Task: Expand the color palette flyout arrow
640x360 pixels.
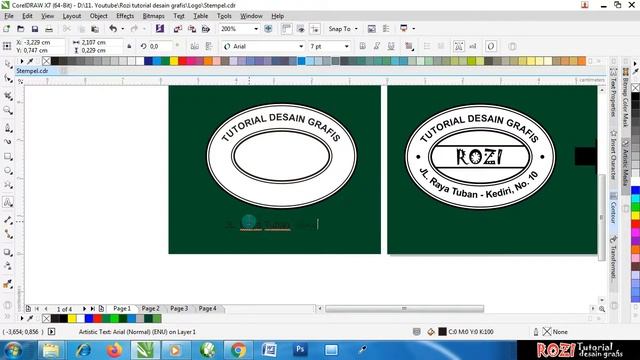Action: click(22, 61)
